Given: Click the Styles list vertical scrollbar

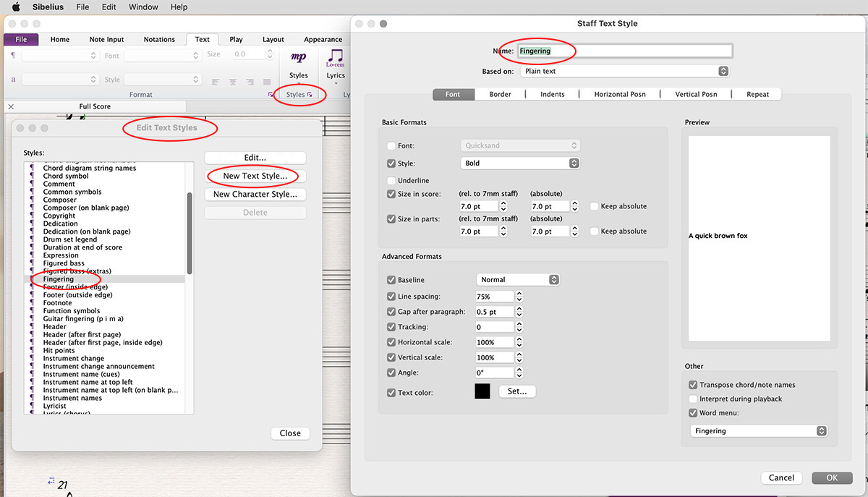Looking at the screenshot, I should pyautogui.click(x=190, y=232).
